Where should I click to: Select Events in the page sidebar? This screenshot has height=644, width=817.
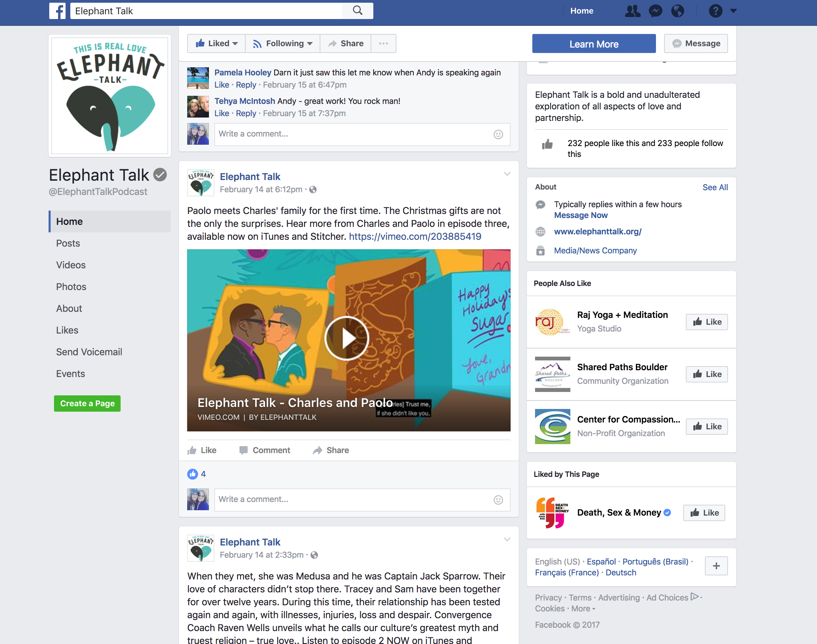click(71, 374)
